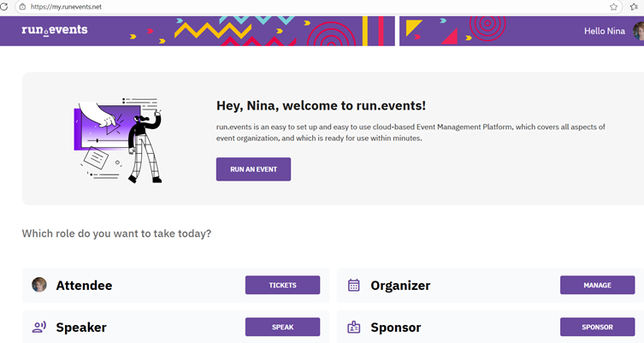Click the Attendee avatar icon

click(x=39, y=285)
